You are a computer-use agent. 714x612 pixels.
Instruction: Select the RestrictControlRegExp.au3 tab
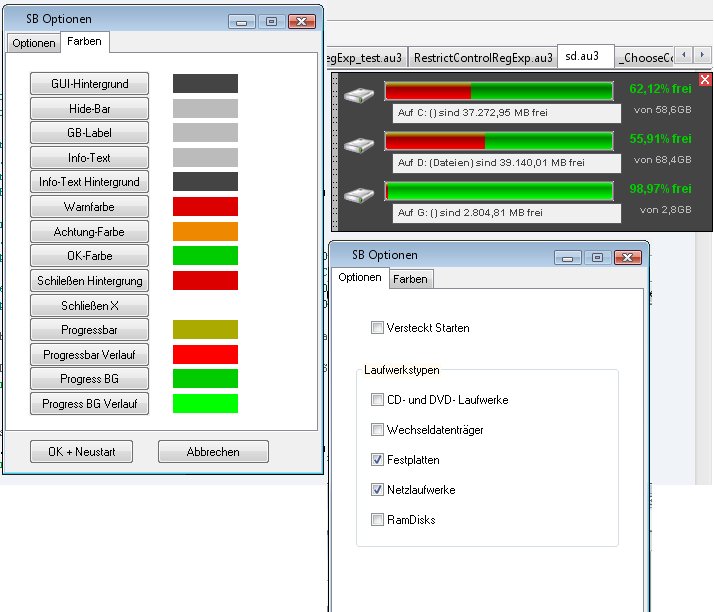point(483,57)
